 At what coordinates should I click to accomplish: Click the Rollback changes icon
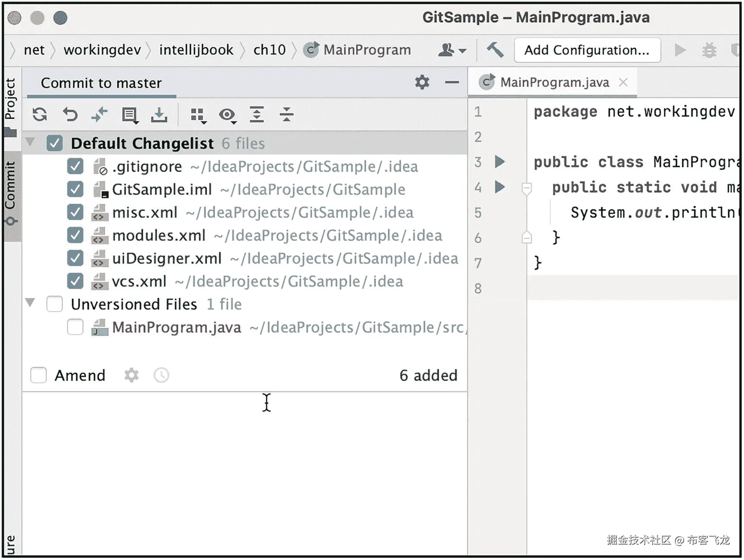click(x=69, y=115)
